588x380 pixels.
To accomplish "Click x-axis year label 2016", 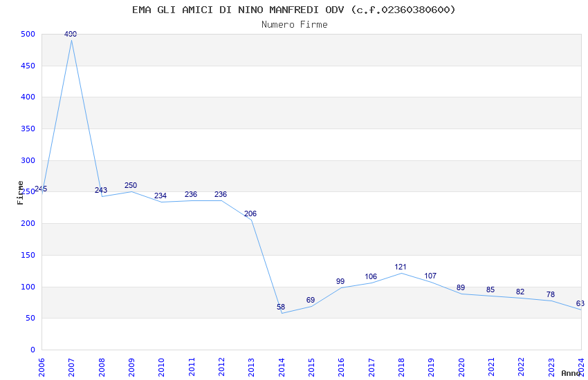I will 342,368.
